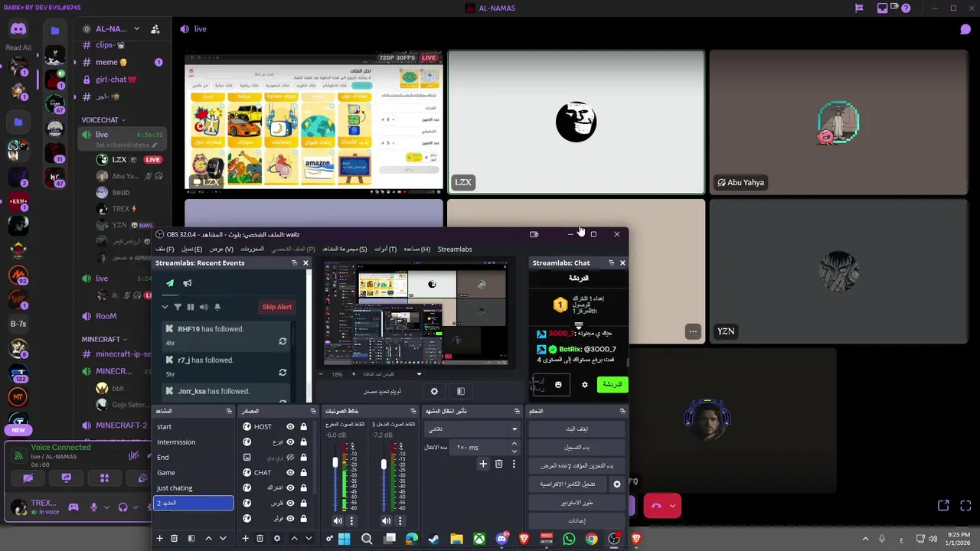The width and height of the screenshot is (980, 551).
Task: Mute the -6.0 dB audio mixer channel
Action: tap(338, 521)
